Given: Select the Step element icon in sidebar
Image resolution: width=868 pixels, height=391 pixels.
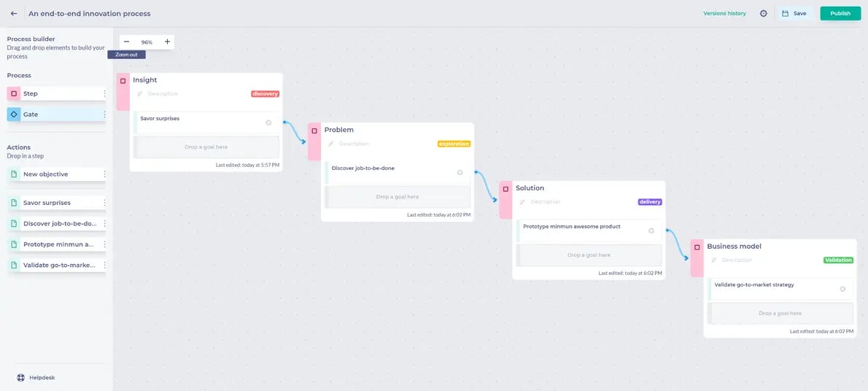Looking at the screenshot, I should click(x=14, y=93).
